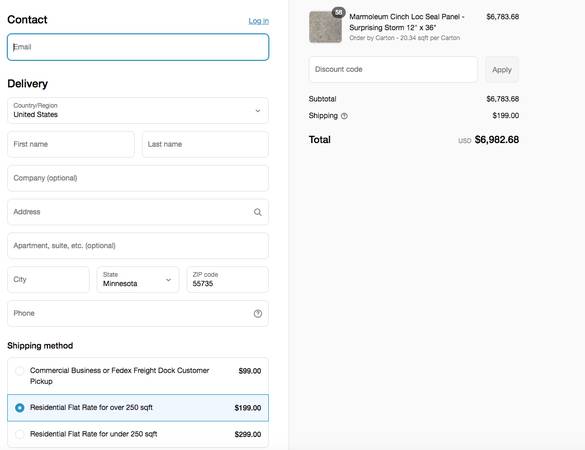Image resolution: width=585 pixels, height=450 pixels.
Task: Focus the Email input field
Action: point(138,47)
